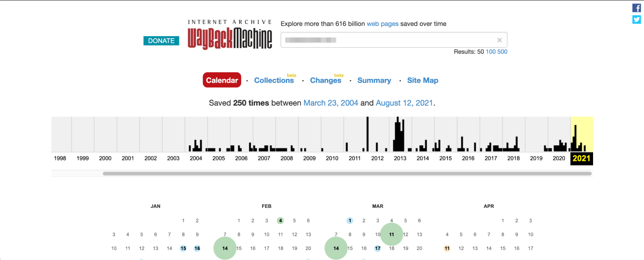Open the Facebook share icon
This screenshot has height=260, width=644.
click(637, 8)
